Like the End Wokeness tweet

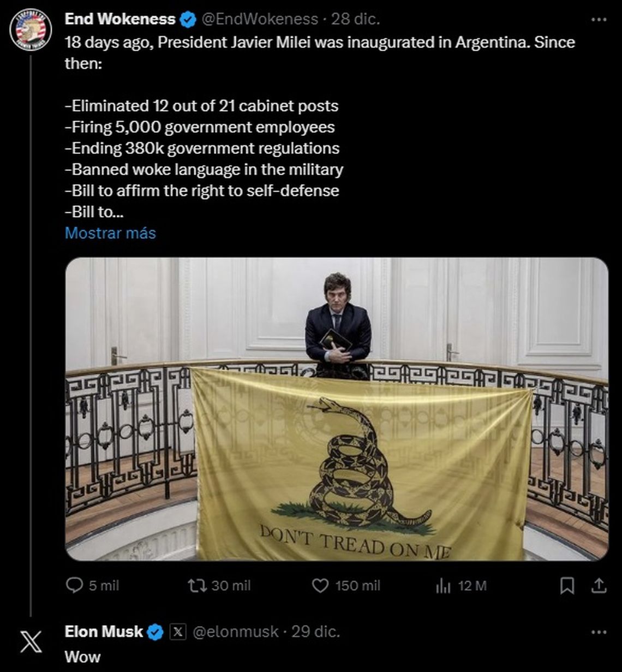pos(320,586)
